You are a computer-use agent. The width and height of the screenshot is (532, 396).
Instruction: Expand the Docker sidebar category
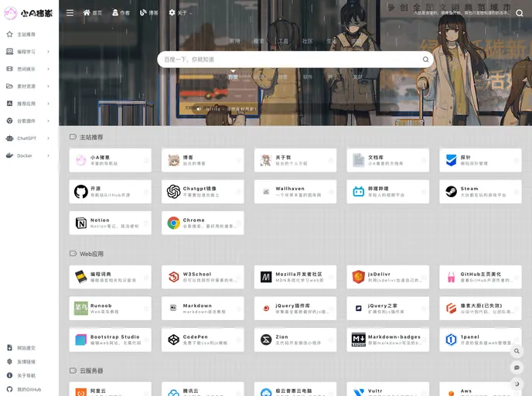28,155
